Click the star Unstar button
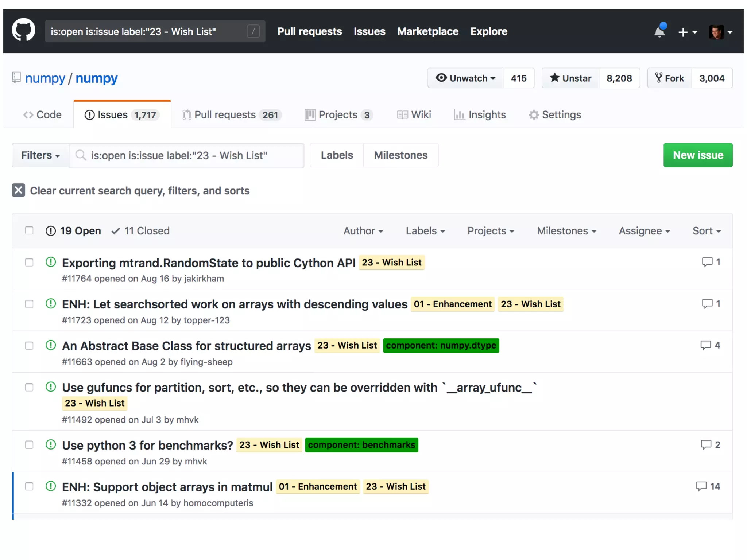 [x=571, y=78]
